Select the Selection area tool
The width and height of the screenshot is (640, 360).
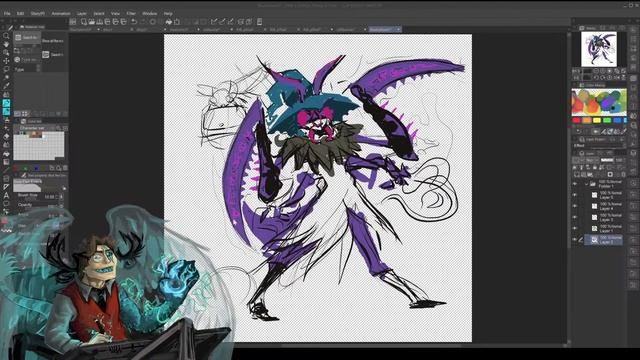pyautogui.click(x=6, y=69)
